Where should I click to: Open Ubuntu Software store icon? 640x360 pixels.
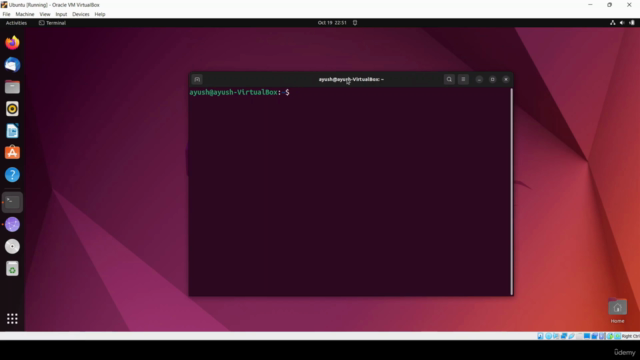coord(12,153)
